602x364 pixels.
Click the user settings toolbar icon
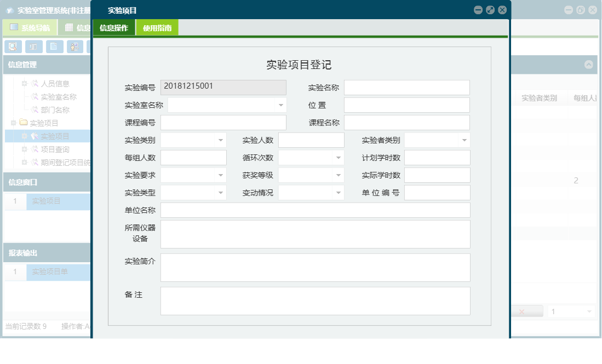pyautogui.click(x=75, y=47)
